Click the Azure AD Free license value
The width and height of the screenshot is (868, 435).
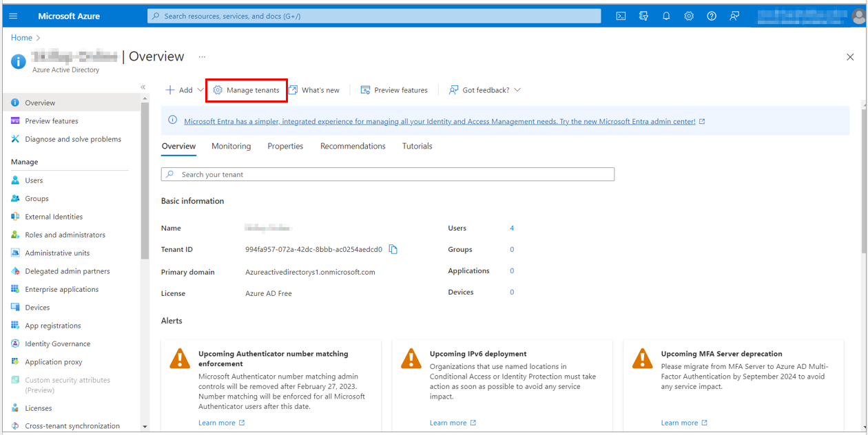click(x=269, y=293)
